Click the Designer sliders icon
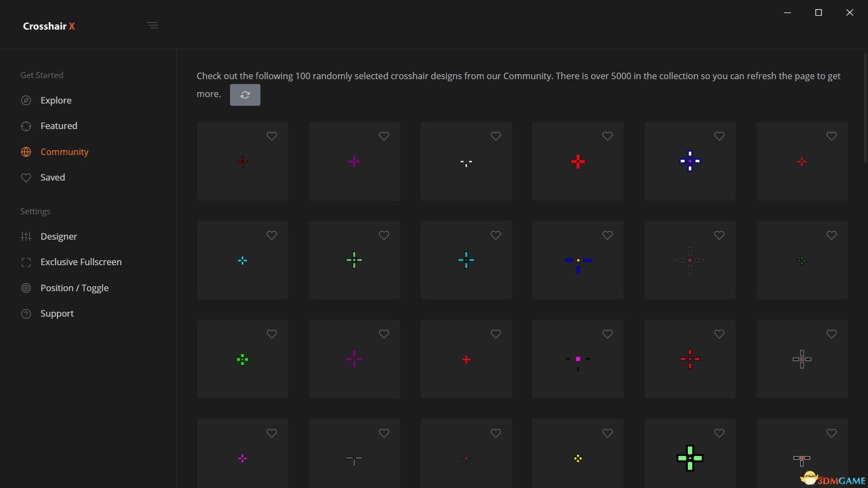The image size is (868, 488). [x=26, y=236]
